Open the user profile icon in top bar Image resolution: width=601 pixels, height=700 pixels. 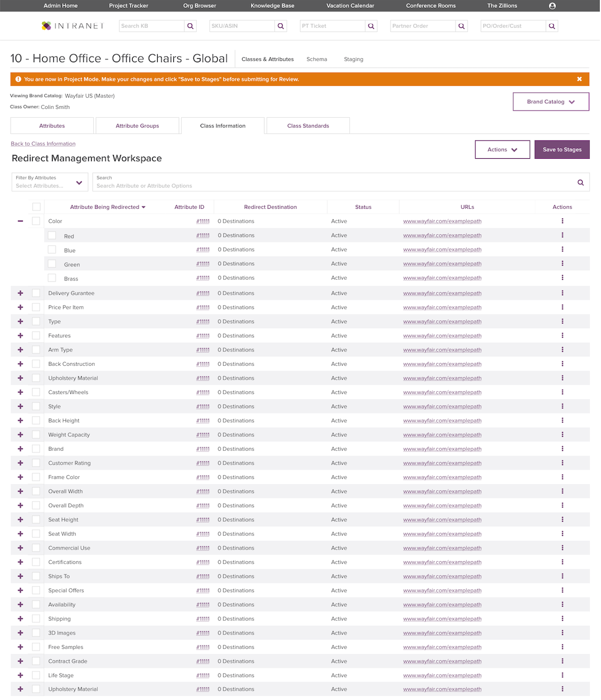[x=552, y=6]
